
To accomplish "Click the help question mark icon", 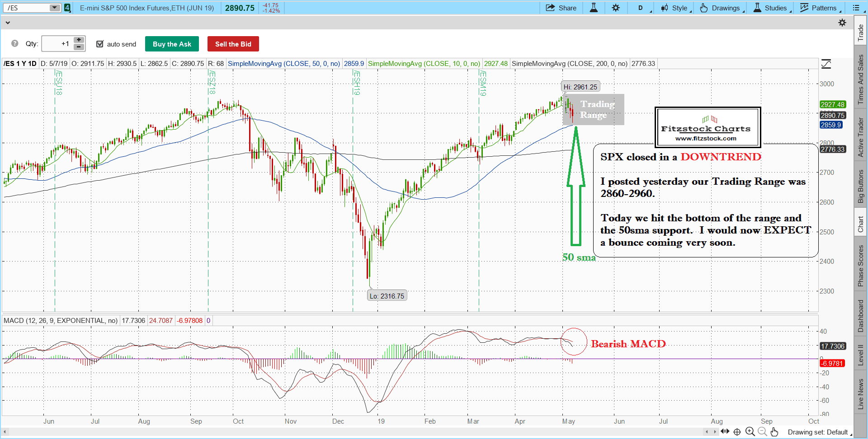I will pyautogui.click(x=15, y=44).
